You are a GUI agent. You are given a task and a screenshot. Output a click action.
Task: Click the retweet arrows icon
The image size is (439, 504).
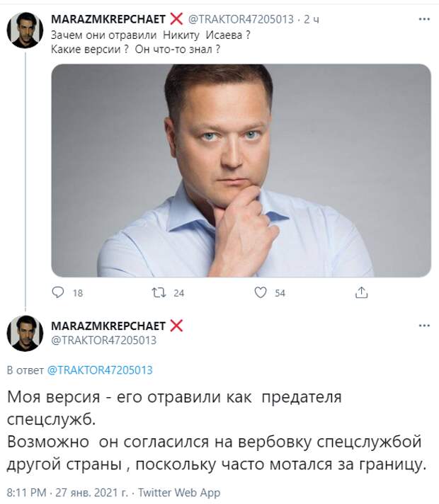(x=159, y=292)
